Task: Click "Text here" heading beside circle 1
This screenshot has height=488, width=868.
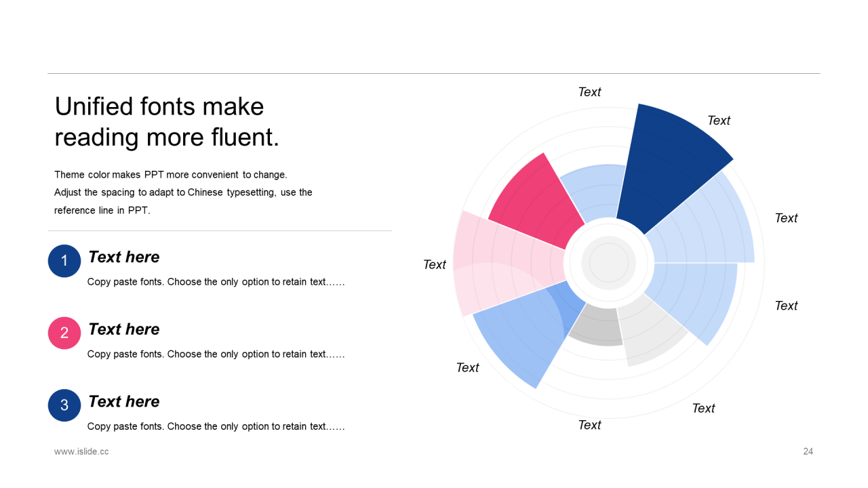Action: point(124,257)
